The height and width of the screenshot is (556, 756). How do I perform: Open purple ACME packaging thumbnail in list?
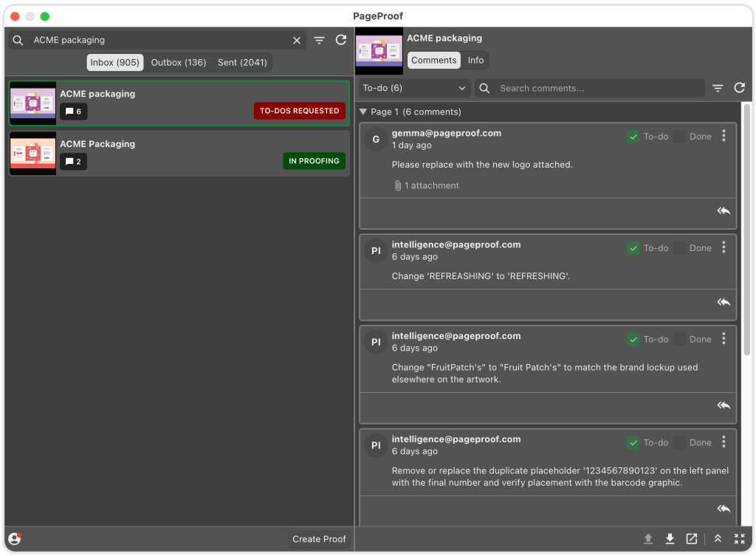point(32,103)
